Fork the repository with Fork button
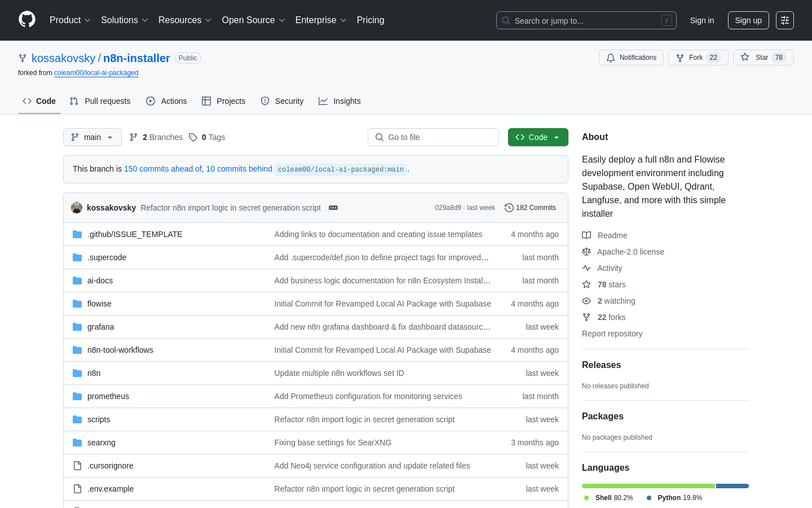This screenshot has width=812, height=508. pyautogui.click(x=698, y=58)
